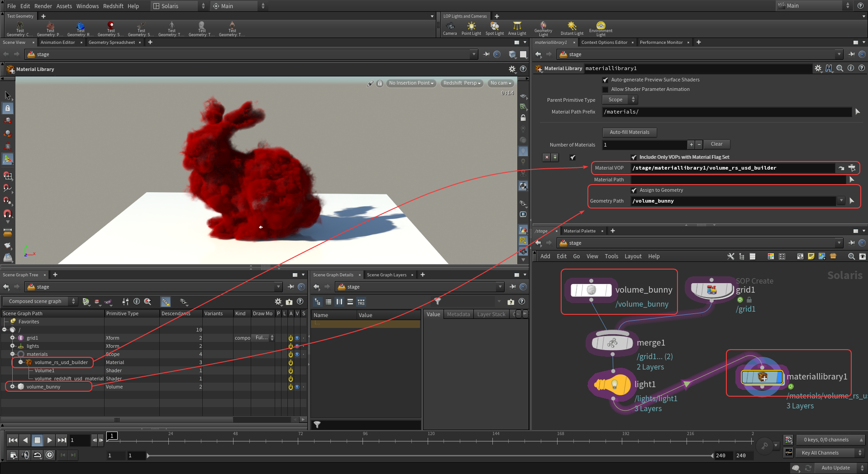Jump to first frame in playbar
Image resolution: width=868 pixels, height=474 pixels.
13,440
